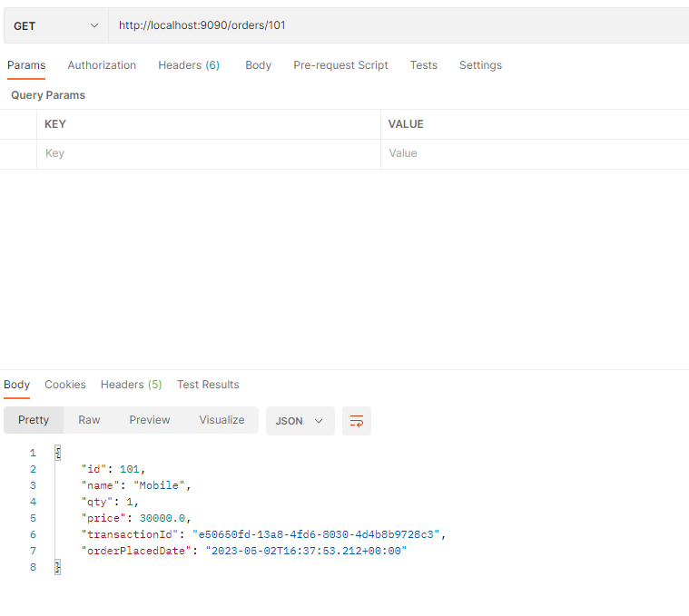Image resolution: width=689 pixels, height=616 pixels.
Task: Select the Raw view button
Action: tap(89, 420)
